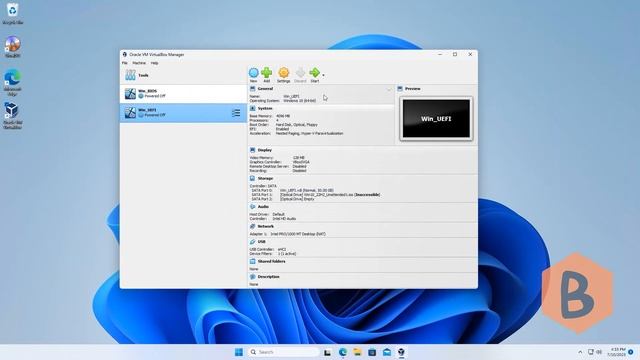The height and width of the screenshot is (360, 640).
Task: Click the USB section header link
Action: coord(261,242)
